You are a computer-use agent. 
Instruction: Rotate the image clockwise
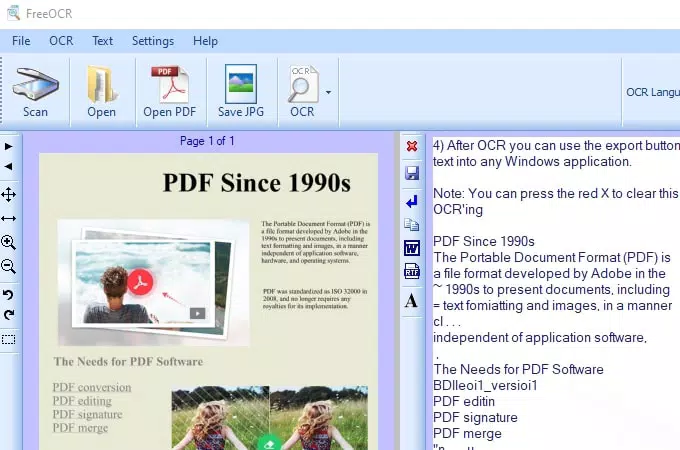coord(8,315)
